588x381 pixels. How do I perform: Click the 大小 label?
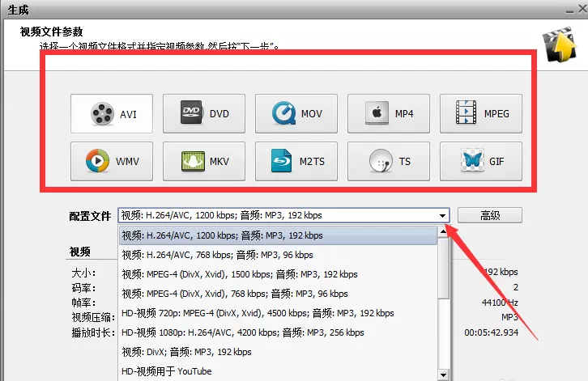(x=83, y=273)
